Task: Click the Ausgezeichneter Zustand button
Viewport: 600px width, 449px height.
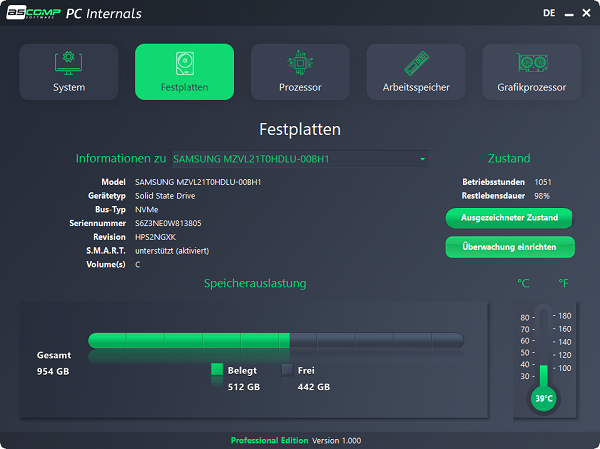Action: click(510, 218)
